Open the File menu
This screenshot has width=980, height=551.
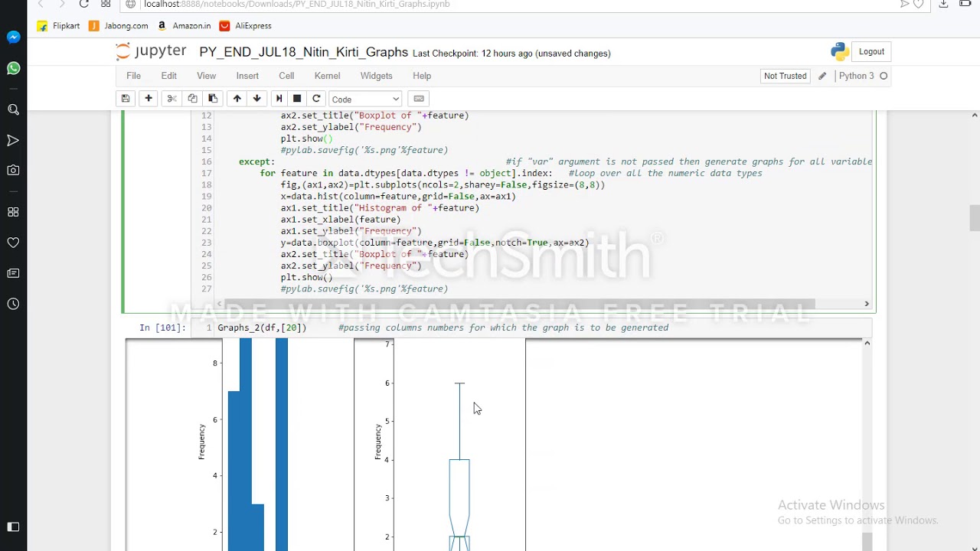click(133, 76)
